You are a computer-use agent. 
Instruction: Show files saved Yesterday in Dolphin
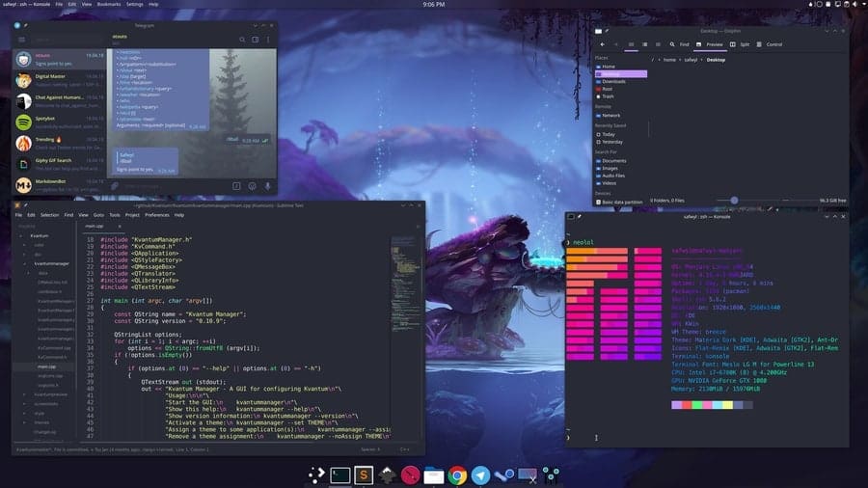(620, 142)
